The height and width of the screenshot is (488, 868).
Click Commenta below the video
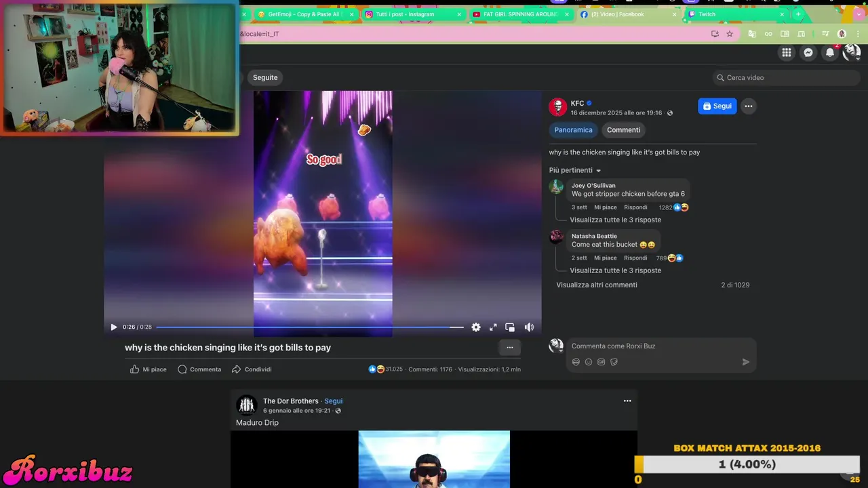pyautogui.click(x=199, y=369)
